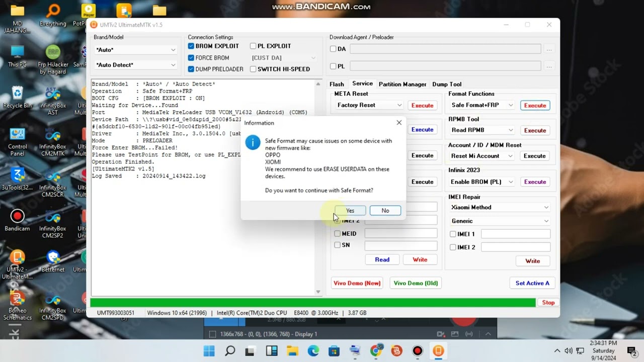Expand the Enable BROM (PL) dropdown
Image resolution: width=644 pixels, height=362 pixels.
pyautogui.click(x=482, y=182)
